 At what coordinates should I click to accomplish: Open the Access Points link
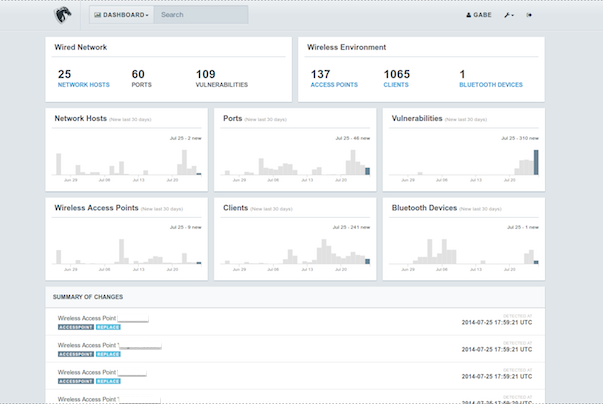click(334, 85)
